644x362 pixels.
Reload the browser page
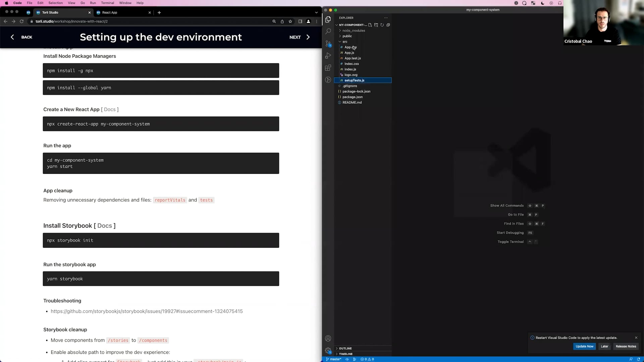click(x=21, y=21)
